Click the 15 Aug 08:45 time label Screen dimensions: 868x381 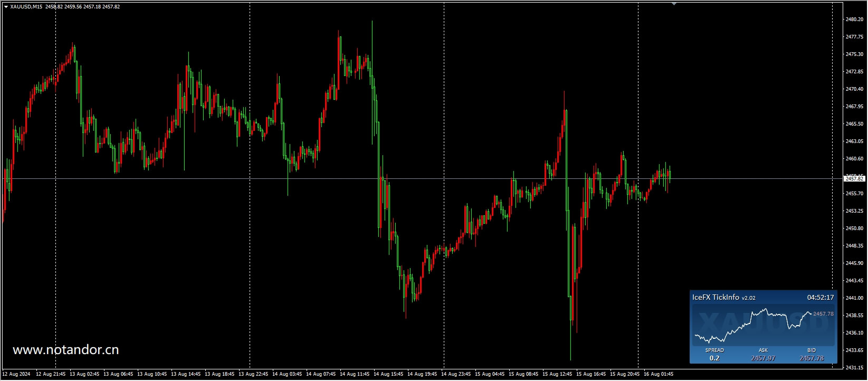523,375
